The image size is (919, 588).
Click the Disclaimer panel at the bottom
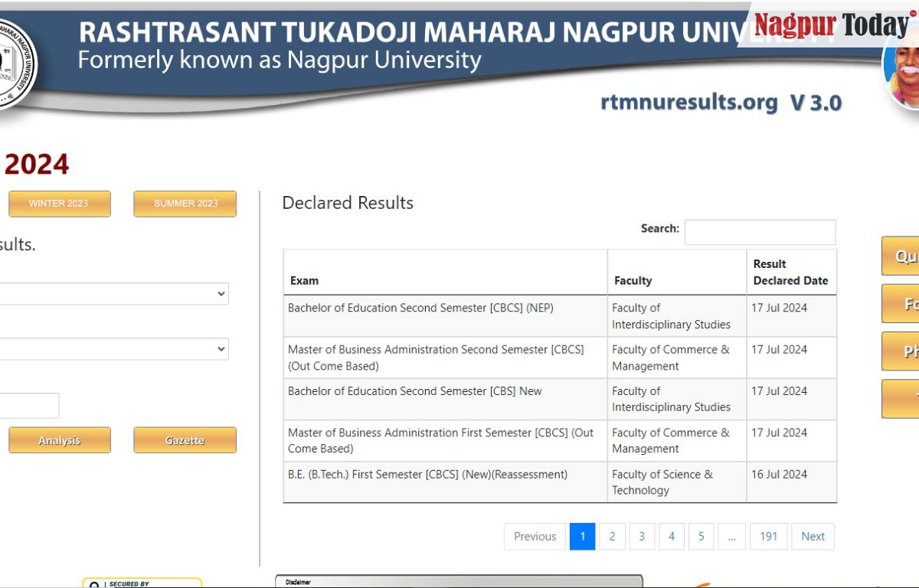(x=459, y=582)
